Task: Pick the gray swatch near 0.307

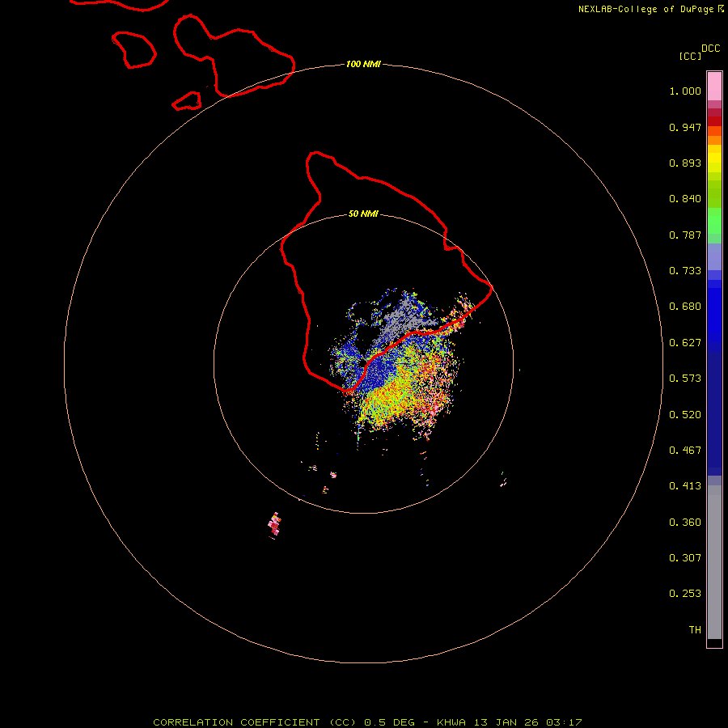Action: tap(714, 566)
